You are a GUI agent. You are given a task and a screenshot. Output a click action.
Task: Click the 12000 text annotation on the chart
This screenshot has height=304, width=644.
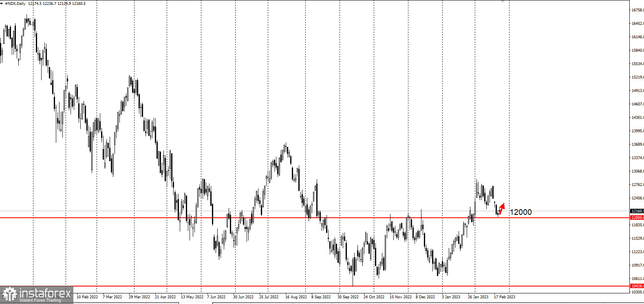(x=520, y=212)
